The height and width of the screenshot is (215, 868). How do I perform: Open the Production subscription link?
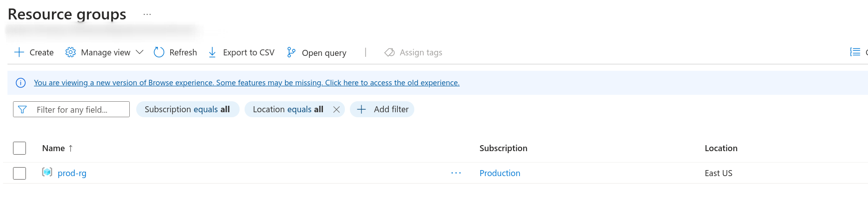pyautogui.click(x=500, y=173)
